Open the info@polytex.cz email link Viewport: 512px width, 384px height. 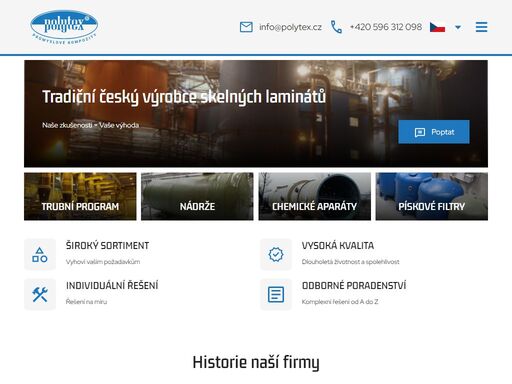pos(290,27)
